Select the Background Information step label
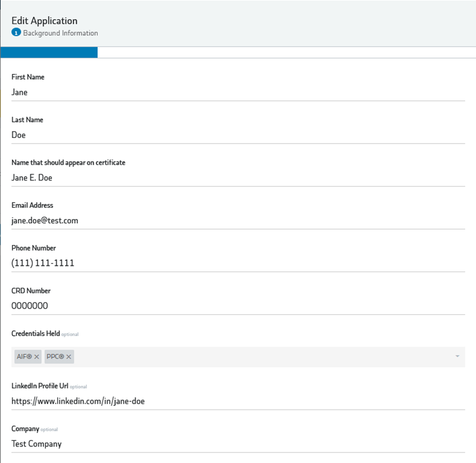476x463 pixels. [x=61, y=33]
